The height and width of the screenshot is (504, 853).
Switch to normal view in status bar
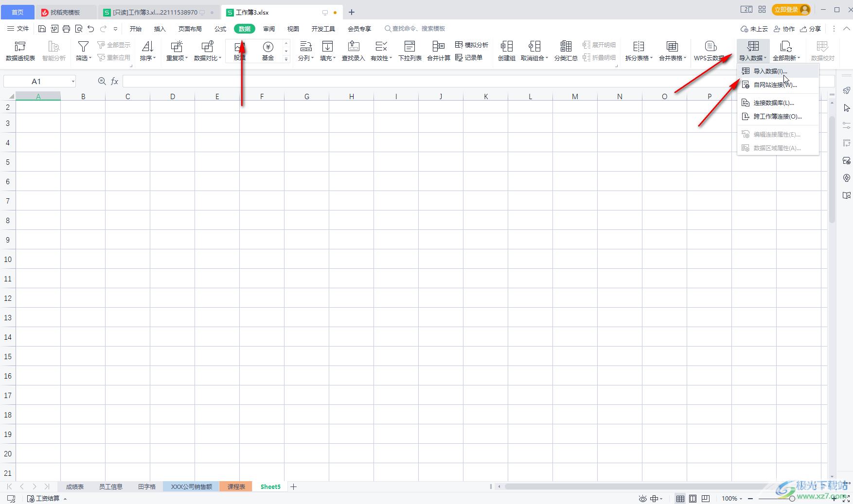[x=680, y=499]
